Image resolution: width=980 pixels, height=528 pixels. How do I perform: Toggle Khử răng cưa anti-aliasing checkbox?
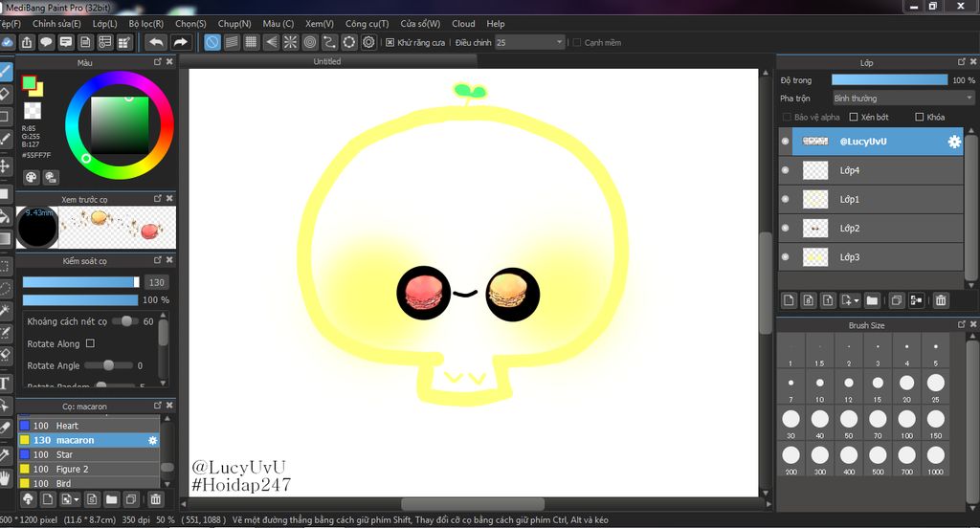click(390, 42)
